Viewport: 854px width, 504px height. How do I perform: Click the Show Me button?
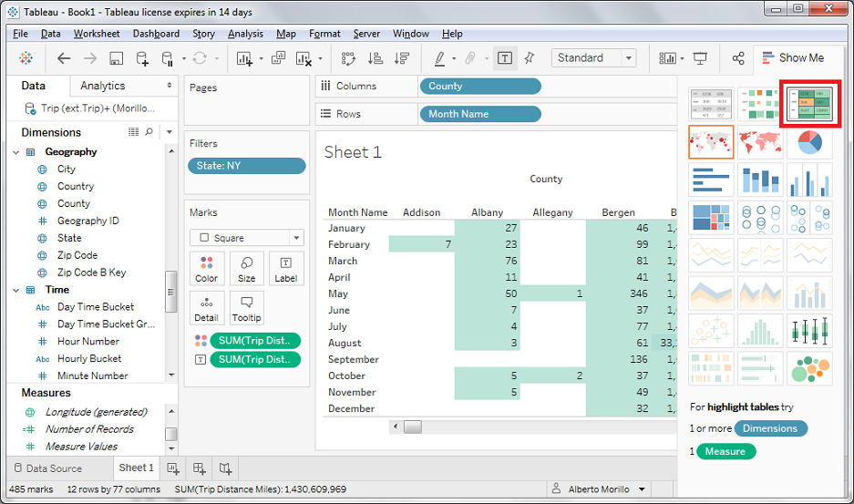(x=793, y=57)
